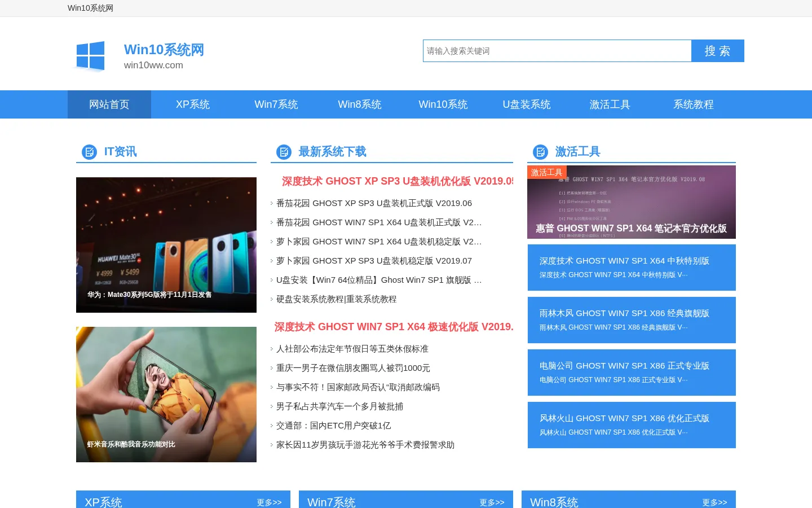Click 更多>> in the XP系统 panel

click(269, 502)
